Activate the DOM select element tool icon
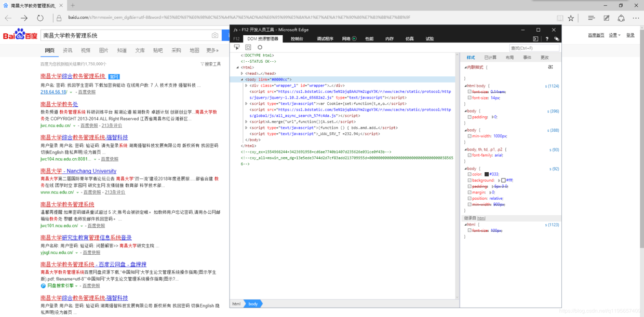This screenshot has width=644, height=317. (x=237, y=47)
